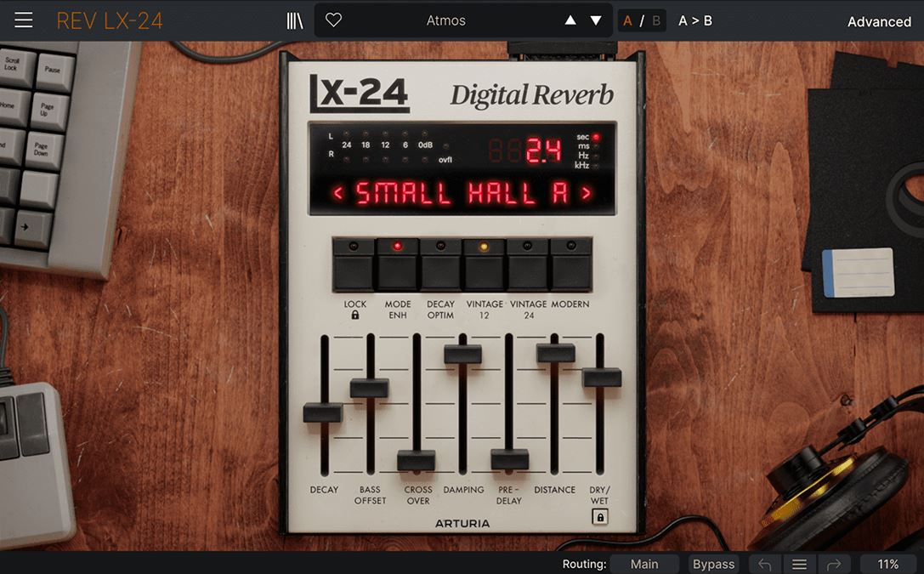Open the Advanced panel
The width and height of the screenshot is (924, 574).
click(x=879, y=22)
